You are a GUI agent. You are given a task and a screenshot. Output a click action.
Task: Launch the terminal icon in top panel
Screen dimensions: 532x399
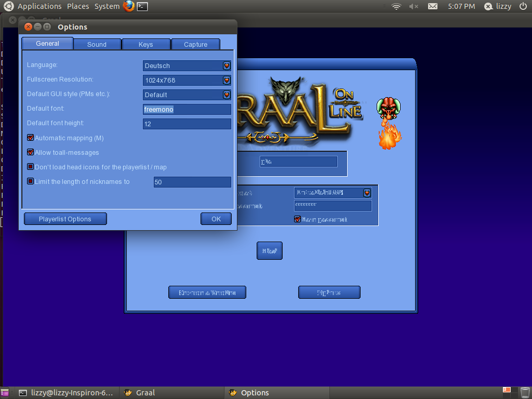coord(142,6)
